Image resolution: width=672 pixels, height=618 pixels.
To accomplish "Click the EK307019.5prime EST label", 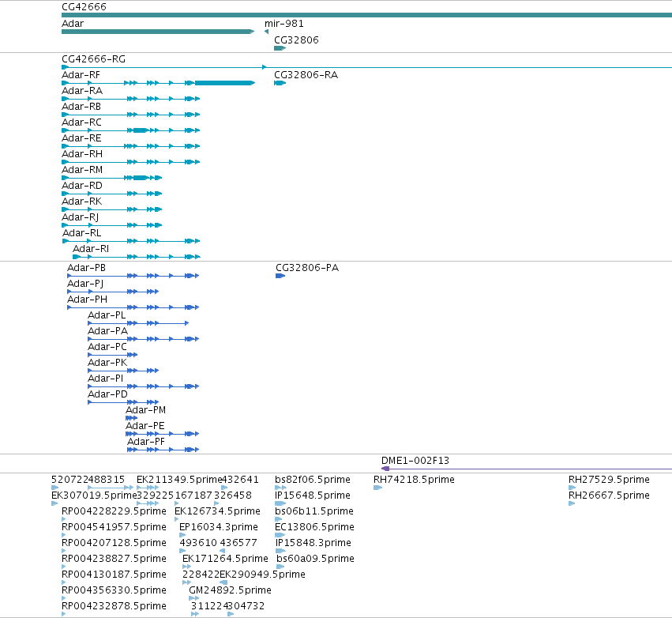I will (94, 496).
